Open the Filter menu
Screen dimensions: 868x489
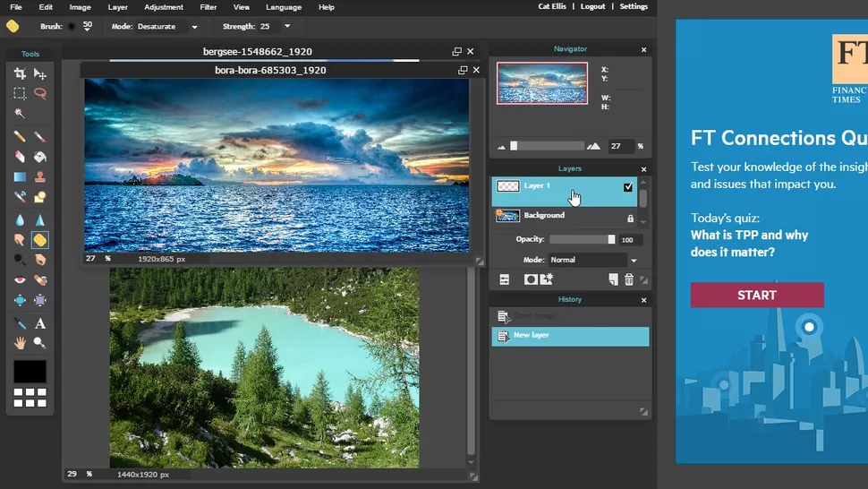(208, 7)
